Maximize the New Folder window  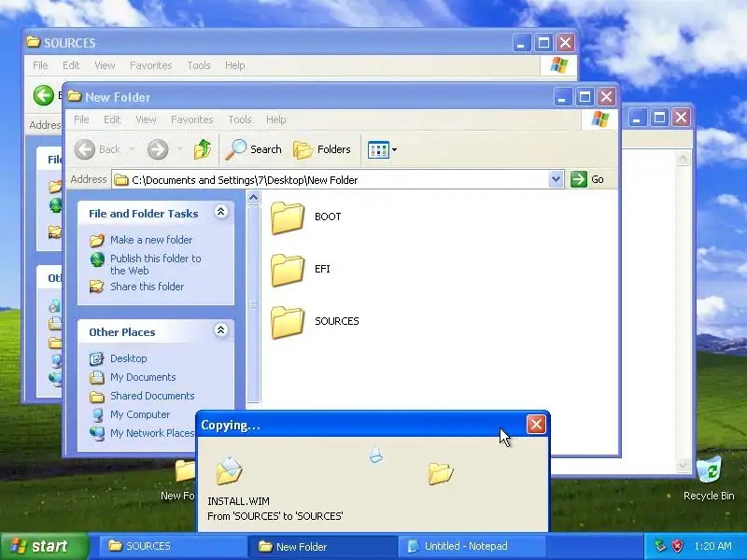585,97
